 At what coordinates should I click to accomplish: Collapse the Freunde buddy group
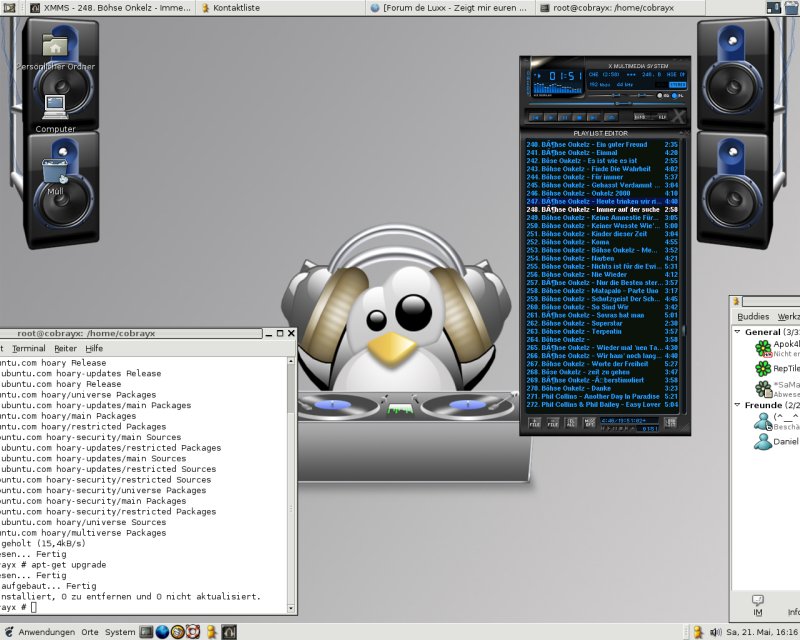(737, 405)
